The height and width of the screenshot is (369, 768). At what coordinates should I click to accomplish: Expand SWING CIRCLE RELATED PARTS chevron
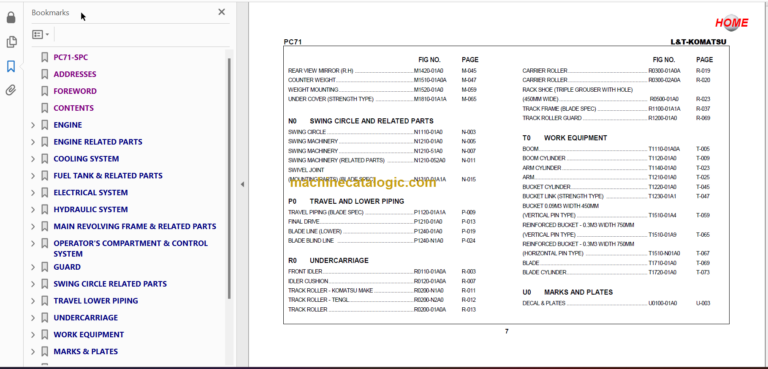coord(33,284)
